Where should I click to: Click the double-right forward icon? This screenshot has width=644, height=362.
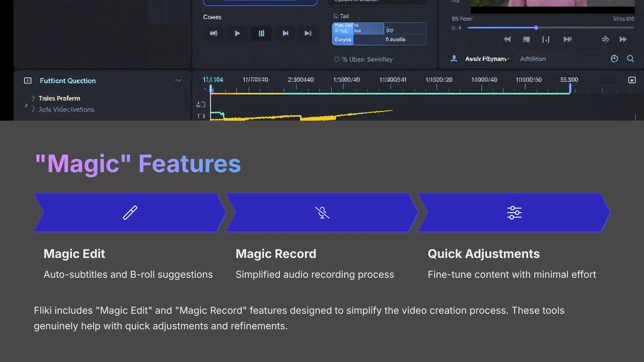pyautogui.click(x=623, y=39)
